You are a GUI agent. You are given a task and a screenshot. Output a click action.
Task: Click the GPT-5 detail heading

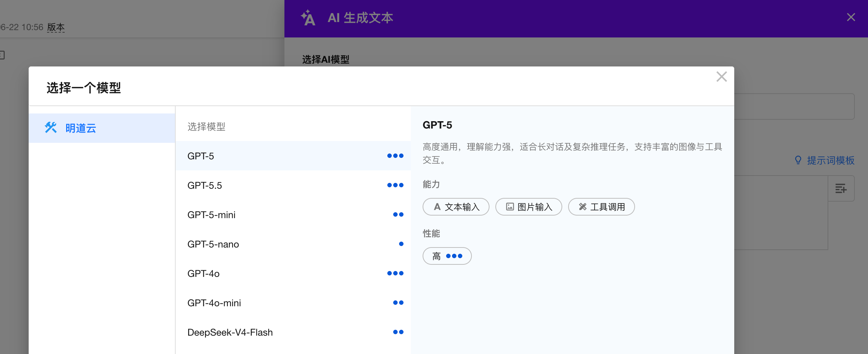(x=437, y=125)
